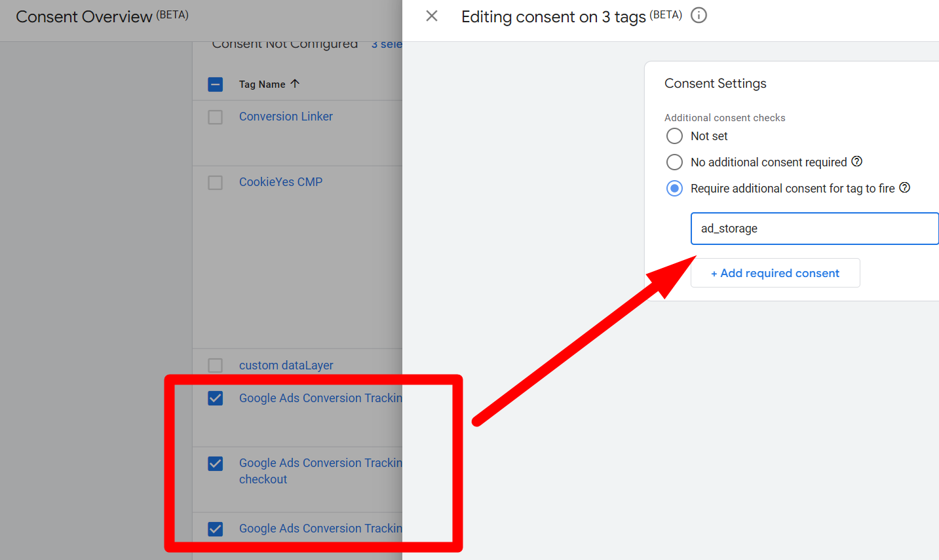Uncheck the Google Ads checkout tag checkbox
The width and height of the screenshot is (939, 560).
tap(215, 464)
